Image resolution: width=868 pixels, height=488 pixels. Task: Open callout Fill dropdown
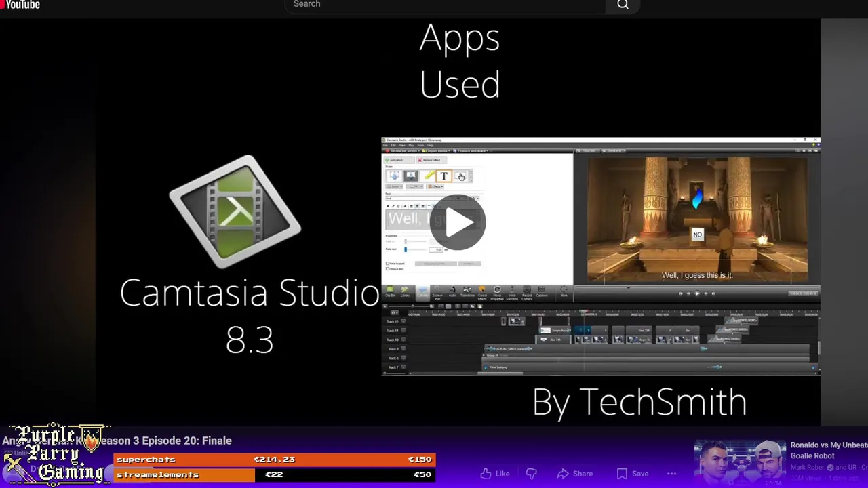click(x=414, y=186)
